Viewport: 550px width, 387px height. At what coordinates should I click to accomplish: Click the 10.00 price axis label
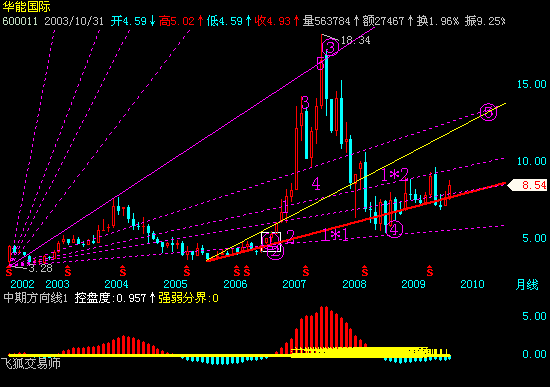[531, 161]
